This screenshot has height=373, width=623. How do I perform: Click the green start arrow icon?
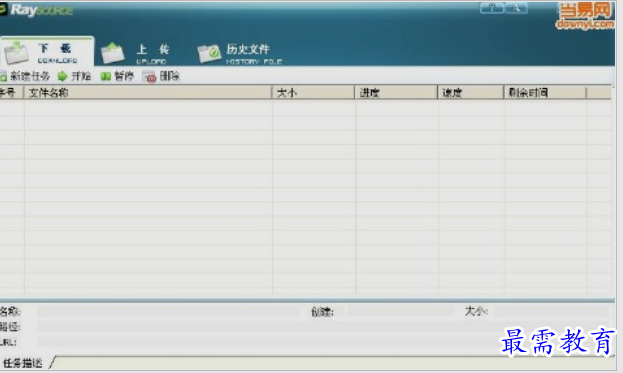(x=63, y=76)
